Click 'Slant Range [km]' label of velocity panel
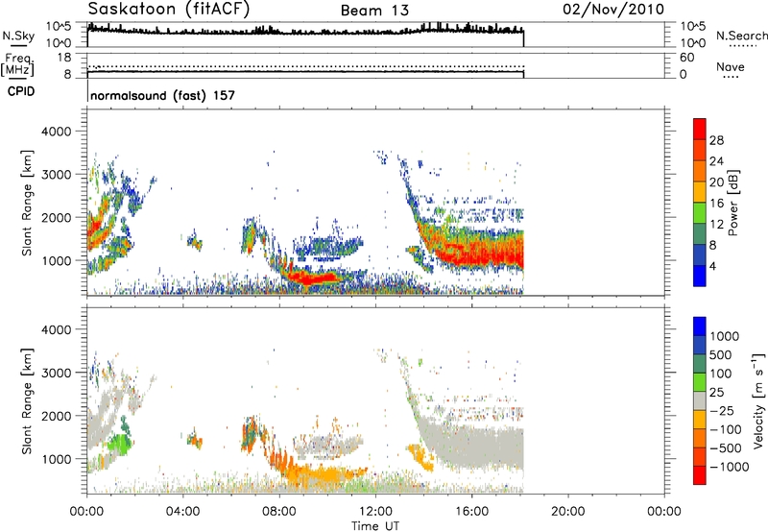This screenshot has height=532, width=768. (x=27, y=401)
